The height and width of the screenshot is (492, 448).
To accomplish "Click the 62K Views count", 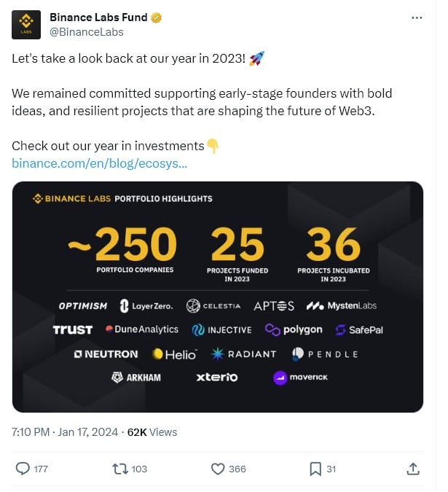I will tap(152, 432).
